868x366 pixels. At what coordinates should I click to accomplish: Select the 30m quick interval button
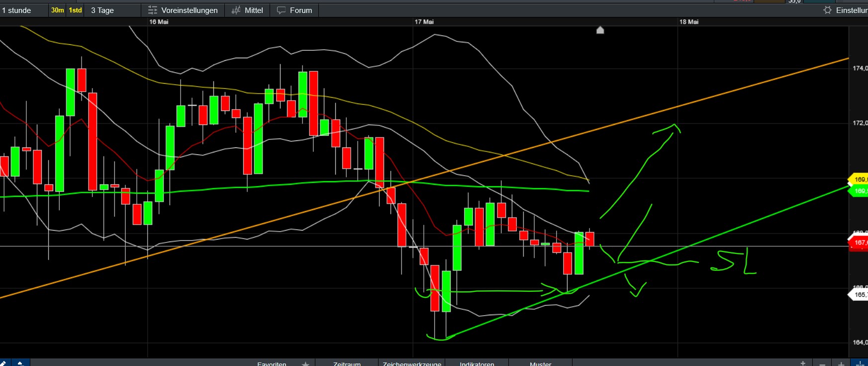(58, 10)
